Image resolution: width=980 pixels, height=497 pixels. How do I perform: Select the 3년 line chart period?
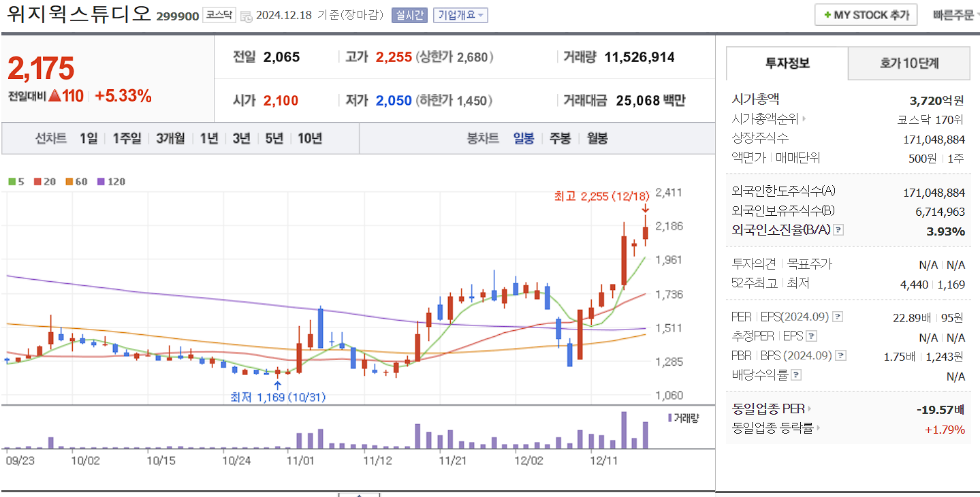point(241,139)
